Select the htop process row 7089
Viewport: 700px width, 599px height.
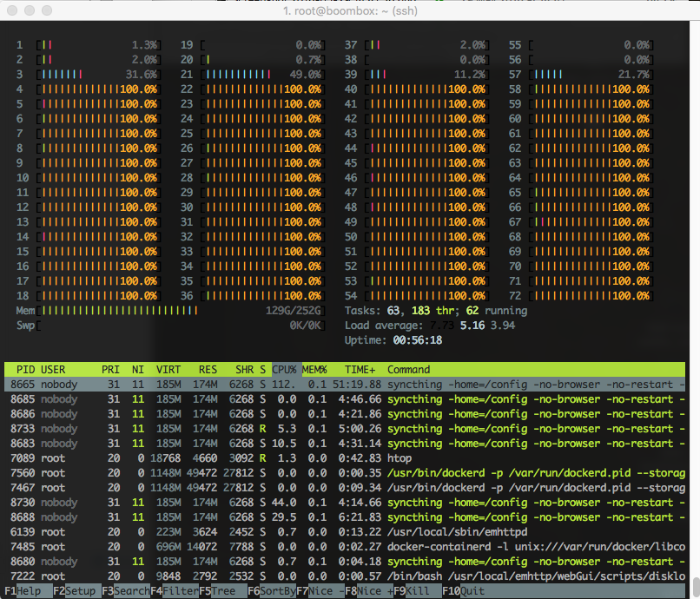tap(345, 458)
